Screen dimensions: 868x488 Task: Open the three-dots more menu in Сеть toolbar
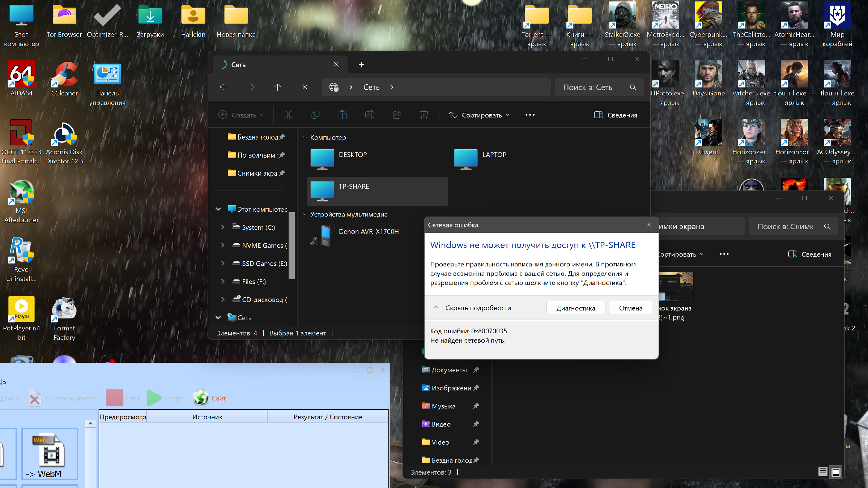tap(530, 115)
